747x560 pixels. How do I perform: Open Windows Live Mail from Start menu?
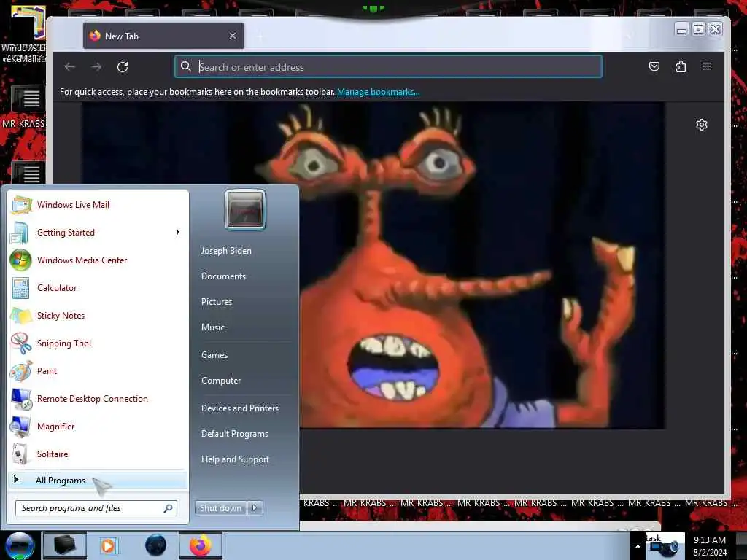(98, 205)
